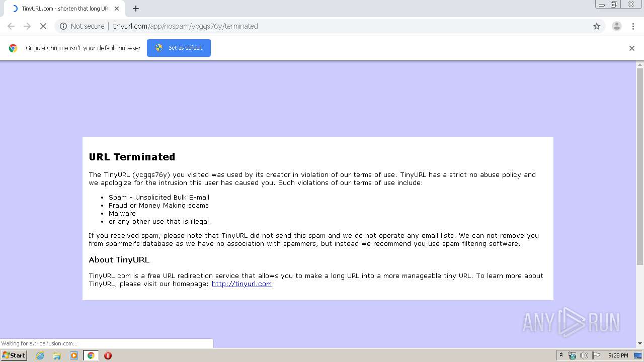Open network tray icon
This screenshot has width=644, height=362.
(x=572, y=355)
